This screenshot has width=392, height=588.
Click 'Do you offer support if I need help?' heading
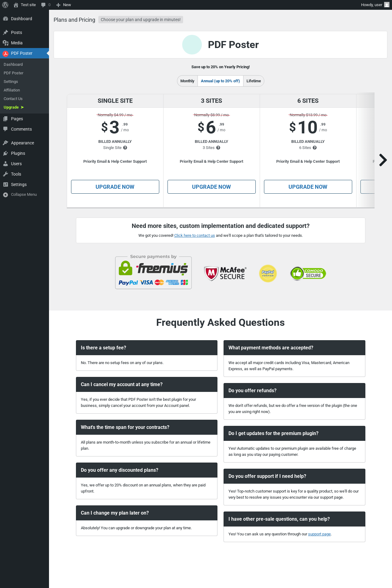[x=294, y=476]
